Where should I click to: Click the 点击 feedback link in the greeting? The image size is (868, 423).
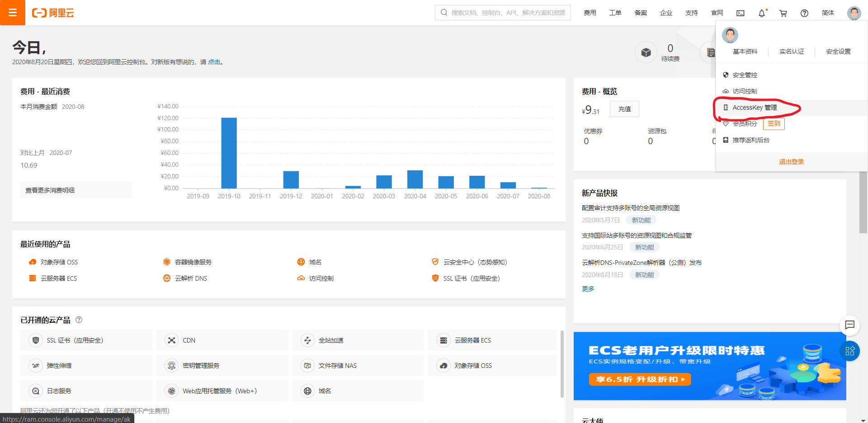click(214, 62)
